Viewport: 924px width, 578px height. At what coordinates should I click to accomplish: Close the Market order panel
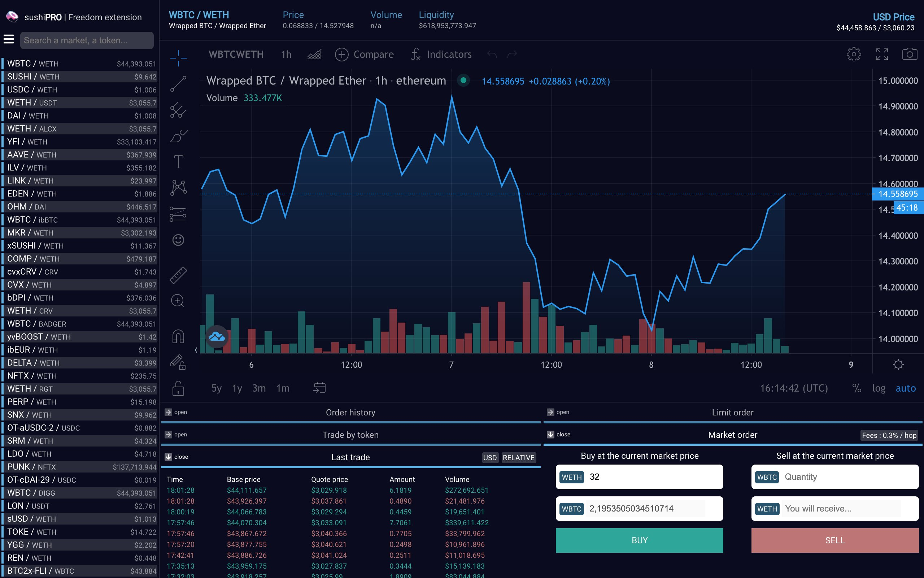tap(559, 434)
